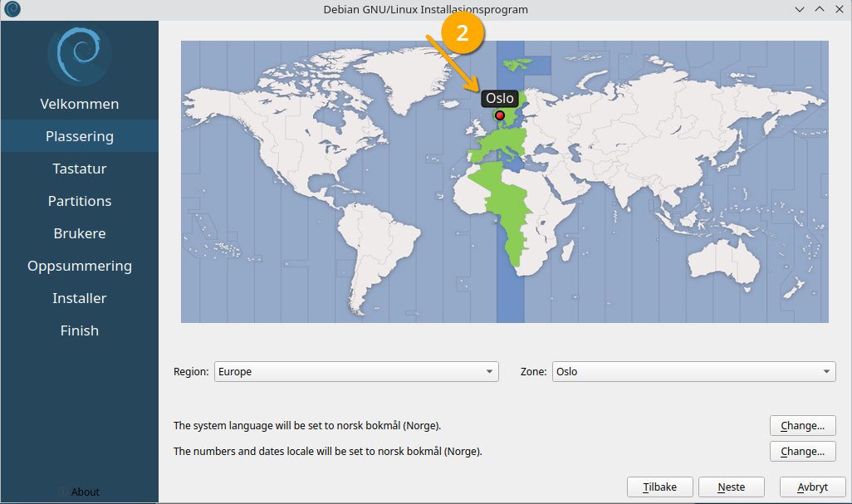Click Tilbake to go back
This screenshot has height=504, width=852.
point(659,487)
